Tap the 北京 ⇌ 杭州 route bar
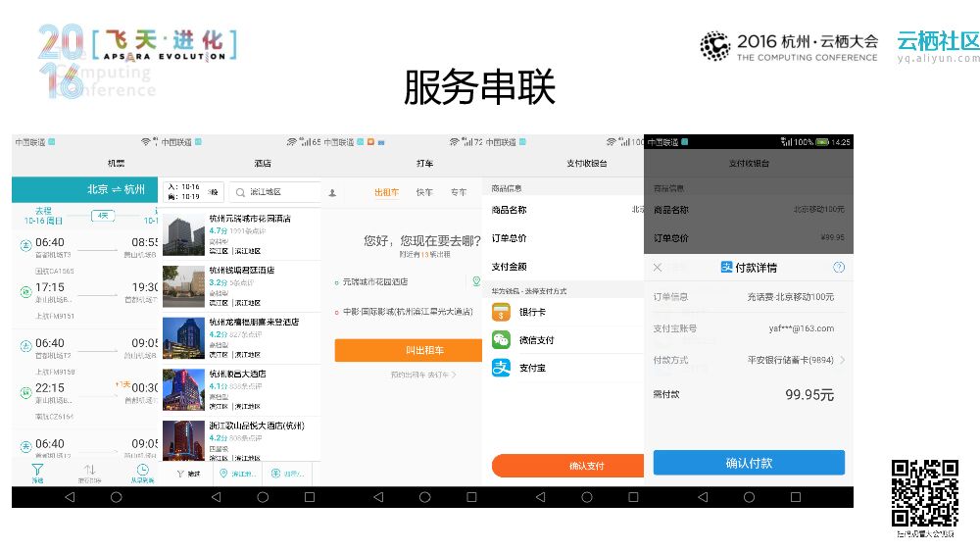 [x=84, y=189]
